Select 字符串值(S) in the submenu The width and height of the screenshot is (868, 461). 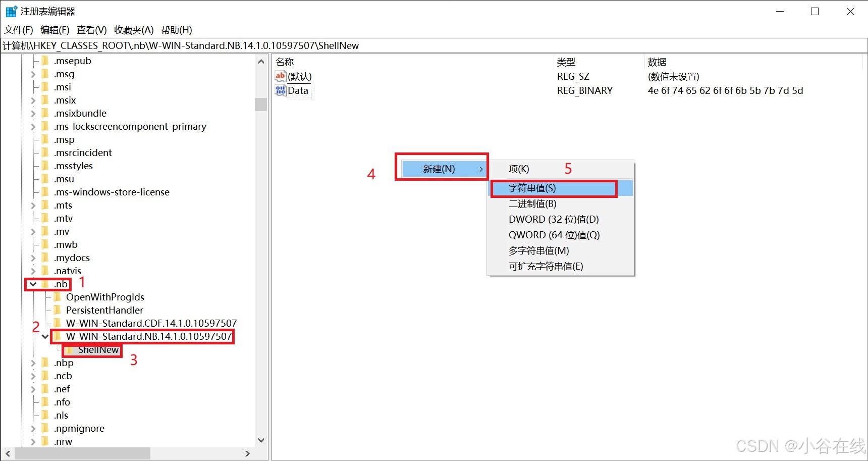coord(560,188)
